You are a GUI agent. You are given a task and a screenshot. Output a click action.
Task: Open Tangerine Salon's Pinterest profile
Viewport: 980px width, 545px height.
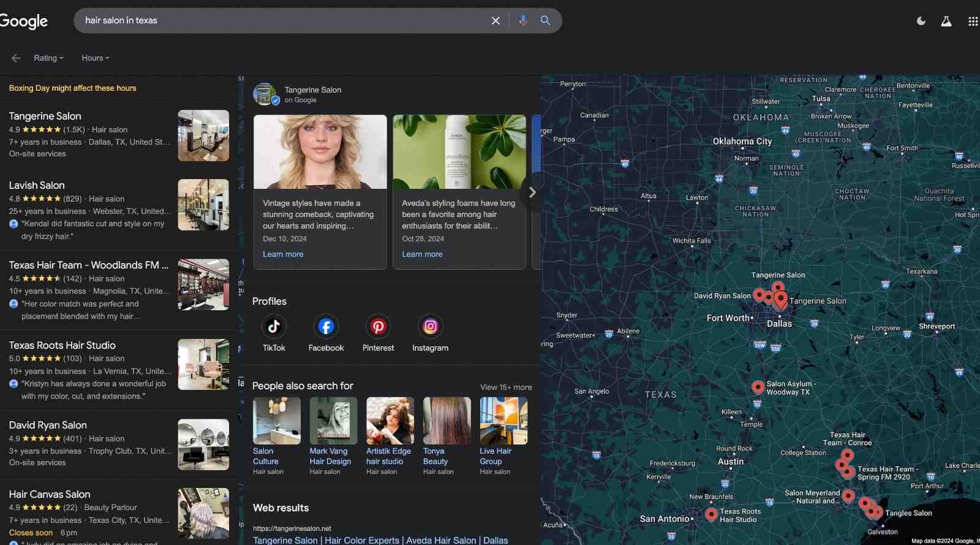click(378, 327)
